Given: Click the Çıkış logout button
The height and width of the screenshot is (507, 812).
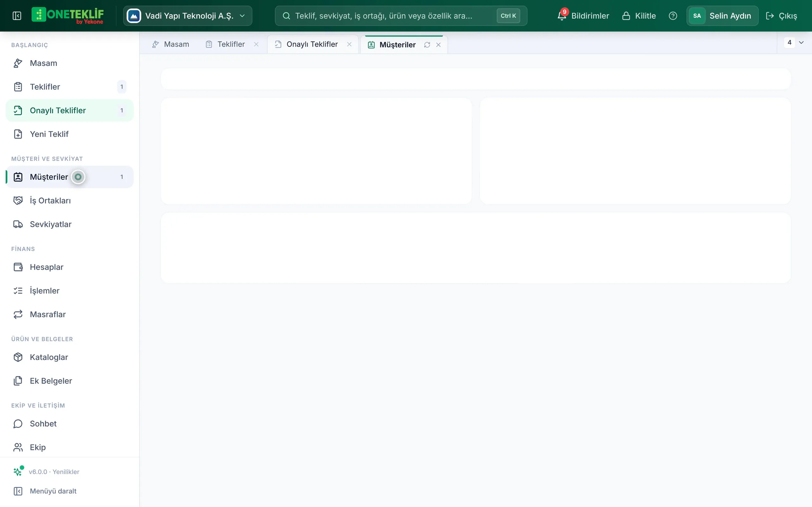Looking at the screenshot, I should point(782,16).
